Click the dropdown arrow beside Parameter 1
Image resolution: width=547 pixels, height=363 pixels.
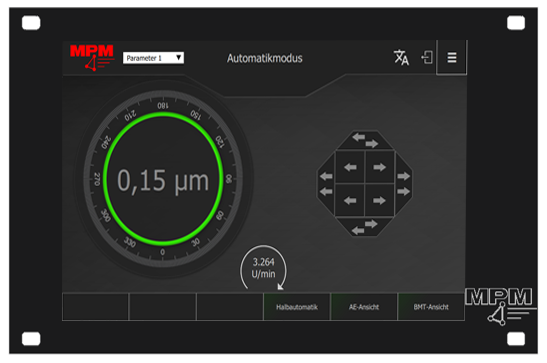[x=179, y=58]
